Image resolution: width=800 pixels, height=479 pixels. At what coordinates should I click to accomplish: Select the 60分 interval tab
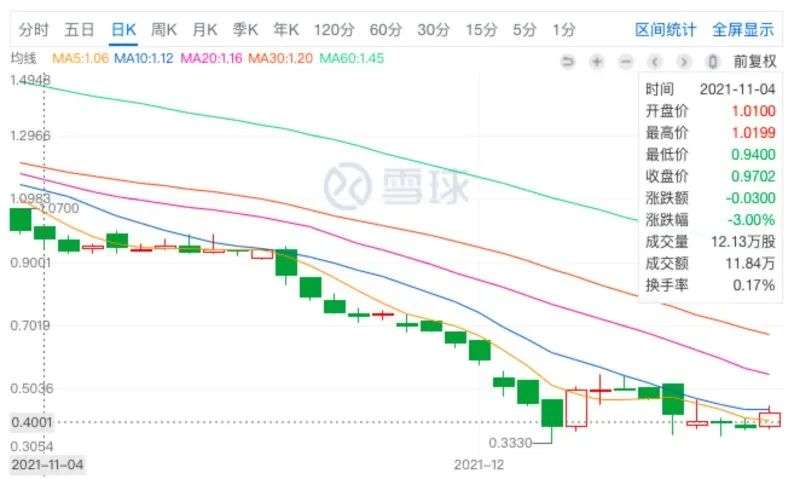point(386,30)
